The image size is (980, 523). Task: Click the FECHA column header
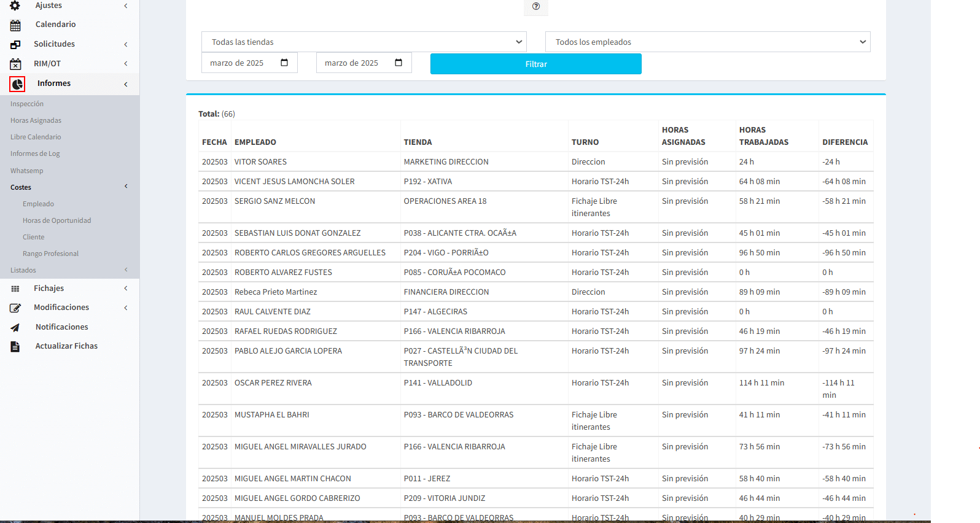pyautogui.click(x=214, y=142)
